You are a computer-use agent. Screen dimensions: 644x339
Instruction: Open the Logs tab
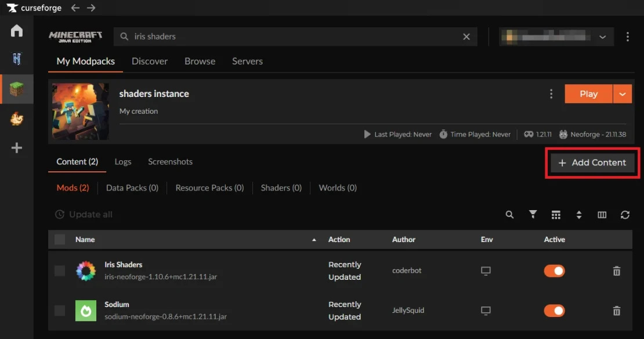(x=123, y=161)
